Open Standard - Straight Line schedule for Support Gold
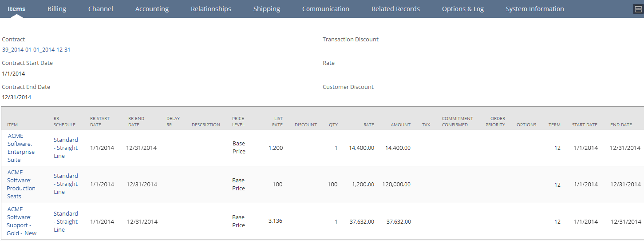Screen dimensions: 644x241 pos(66,221)
